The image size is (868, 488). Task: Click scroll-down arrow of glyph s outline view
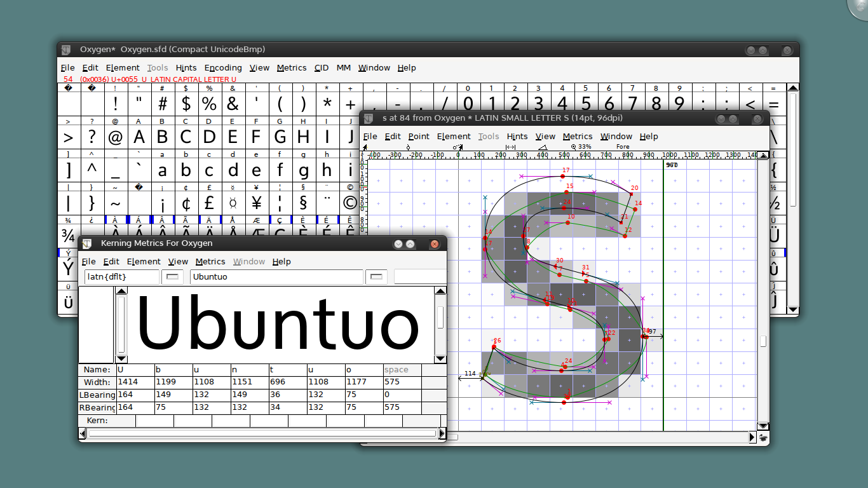pyautogui.click(x=763, y=426)
